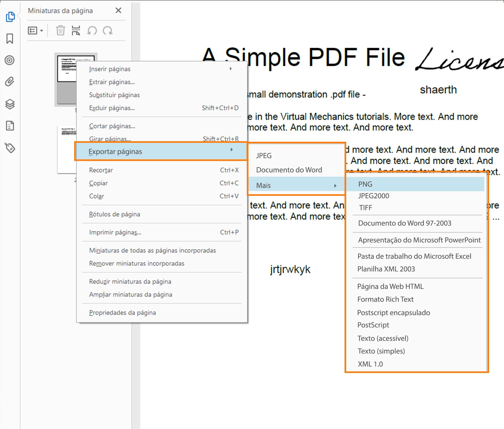Select PNG export format

coord(416,184)
